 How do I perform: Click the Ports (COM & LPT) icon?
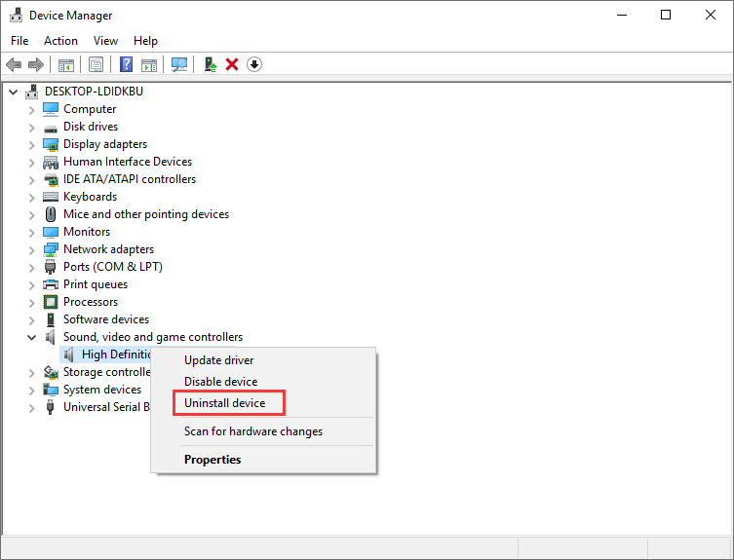[x=50, y=267]
